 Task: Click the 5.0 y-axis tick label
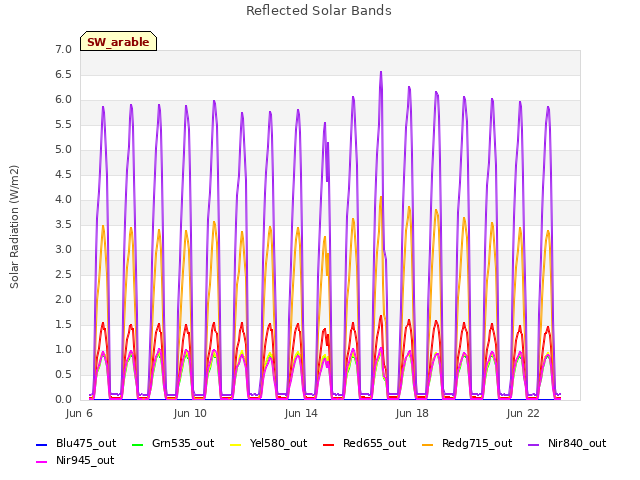pos(63,150)
